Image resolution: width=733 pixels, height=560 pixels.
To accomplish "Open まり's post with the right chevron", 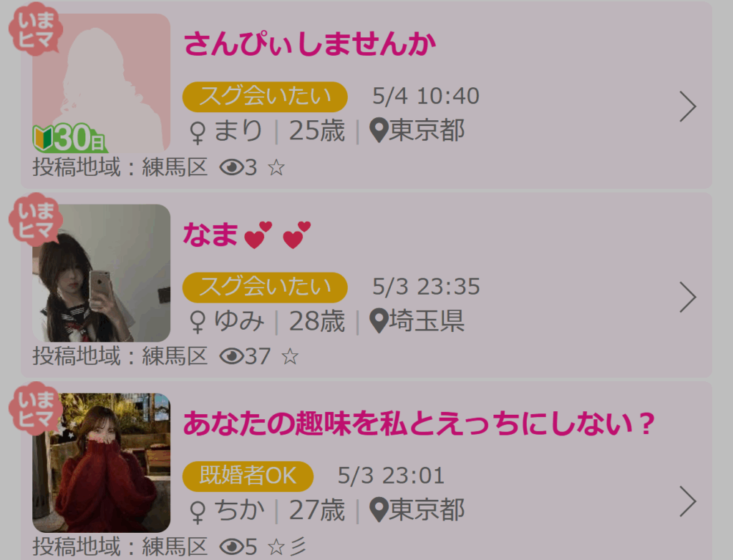I will point(688,107).
